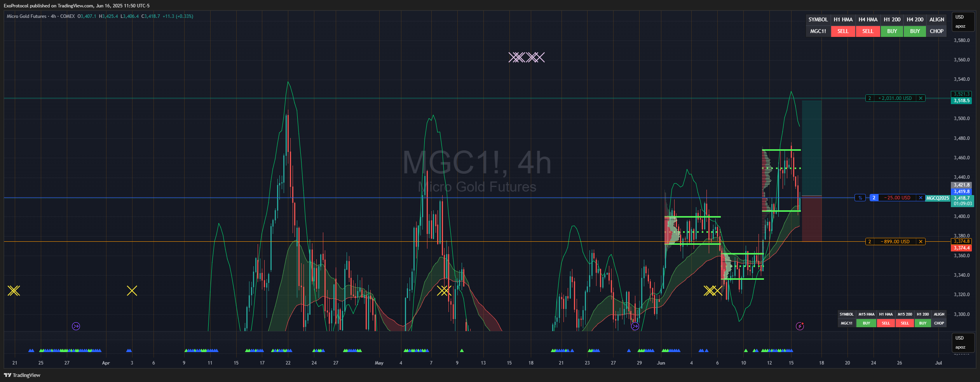Viewport: 980px width, 382px height.
Task: Click the purple event icon near Mar 27
Action: 76,326
